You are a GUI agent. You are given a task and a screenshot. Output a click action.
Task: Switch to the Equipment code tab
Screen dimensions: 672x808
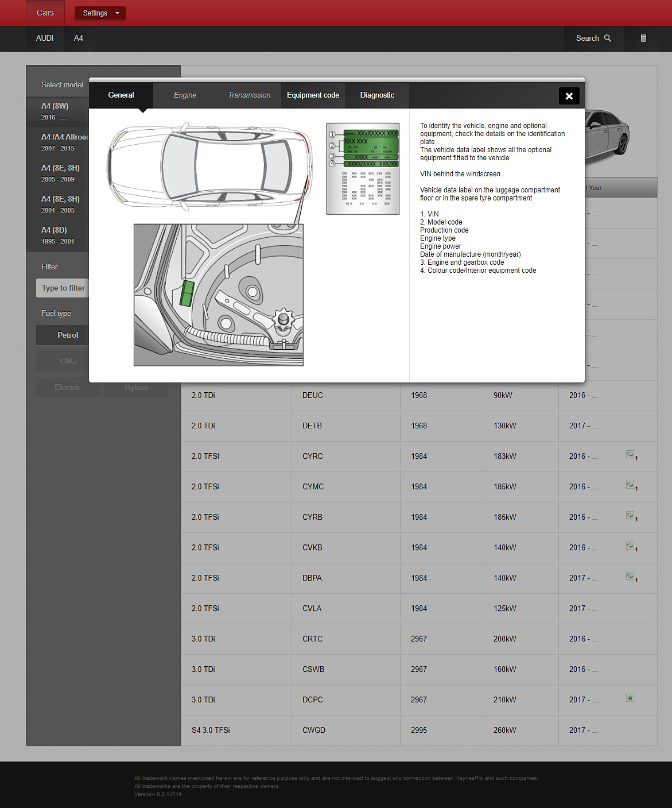pos(313,95)
